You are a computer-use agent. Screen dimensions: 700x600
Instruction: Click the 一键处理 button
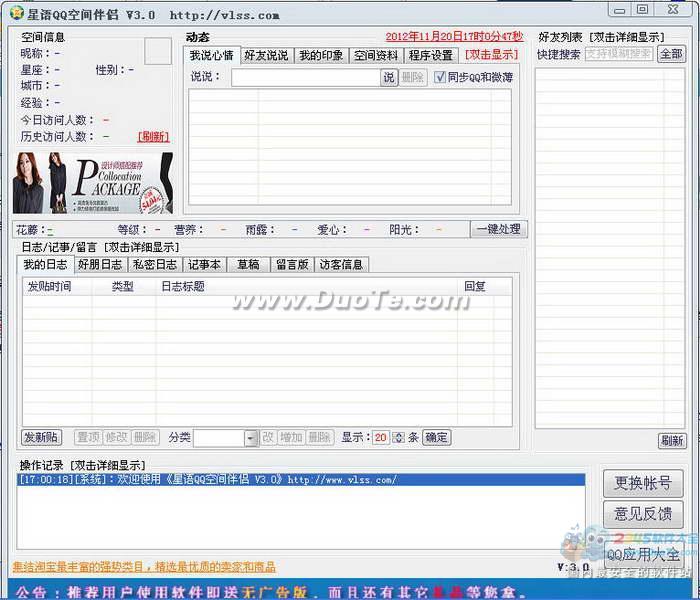(498, 229)
